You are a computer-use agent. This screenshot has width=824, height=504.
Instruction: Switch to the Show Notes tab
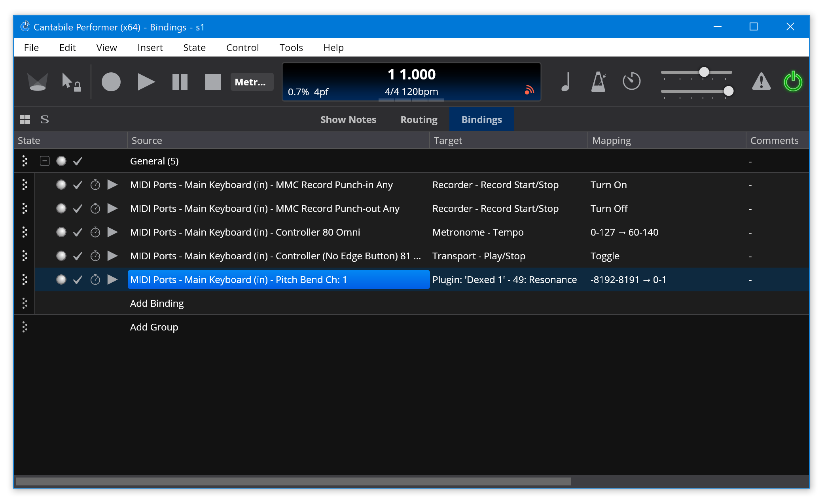pos(348,119)
